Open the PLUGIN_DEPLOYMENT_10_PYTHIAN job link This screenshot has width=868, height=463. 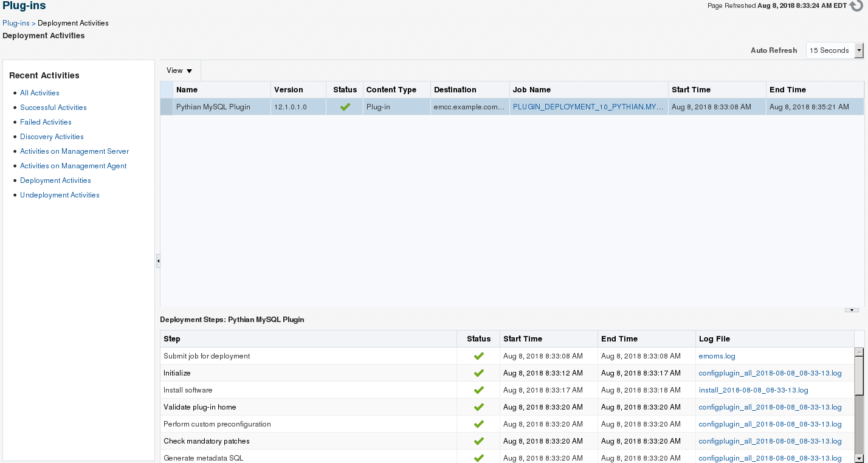tap(588, 107)
